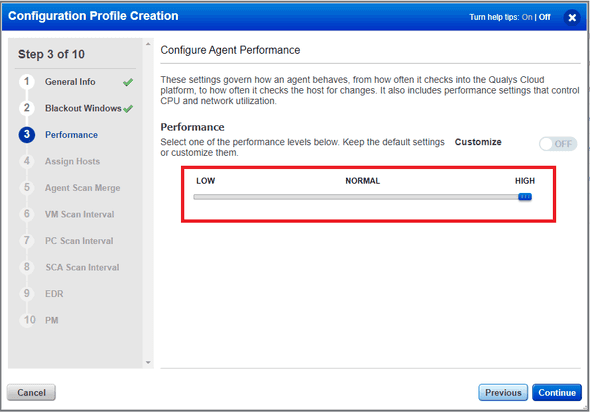590x413 pixels.
Task: Turn help tips Off
Action: tap(544, 17)
